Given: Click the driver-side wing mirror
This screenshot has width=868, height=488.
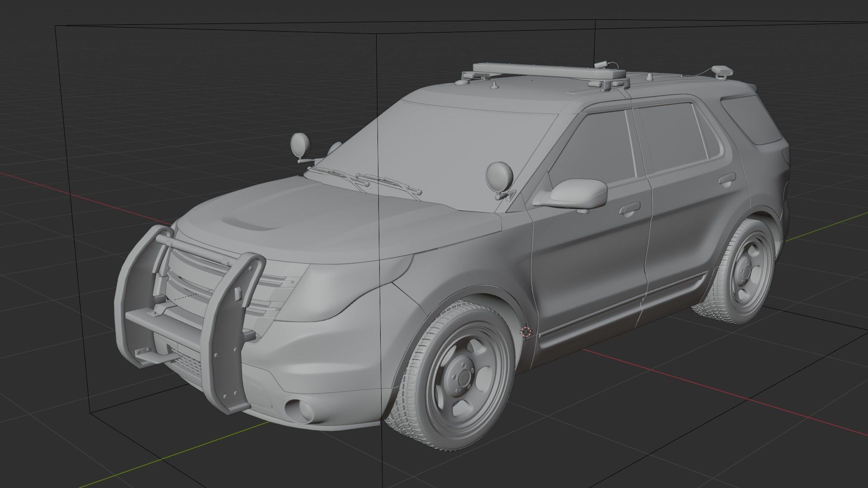Looking at the screenshot, I should (x=572, y=194).
